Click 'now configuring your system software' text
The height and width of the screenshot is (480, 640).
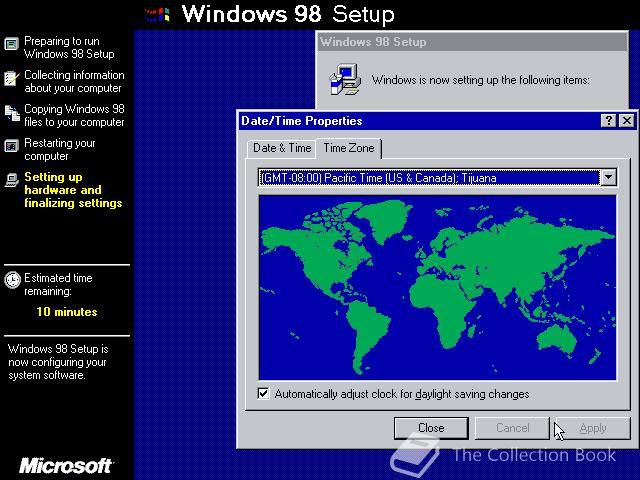click(58, 362)
